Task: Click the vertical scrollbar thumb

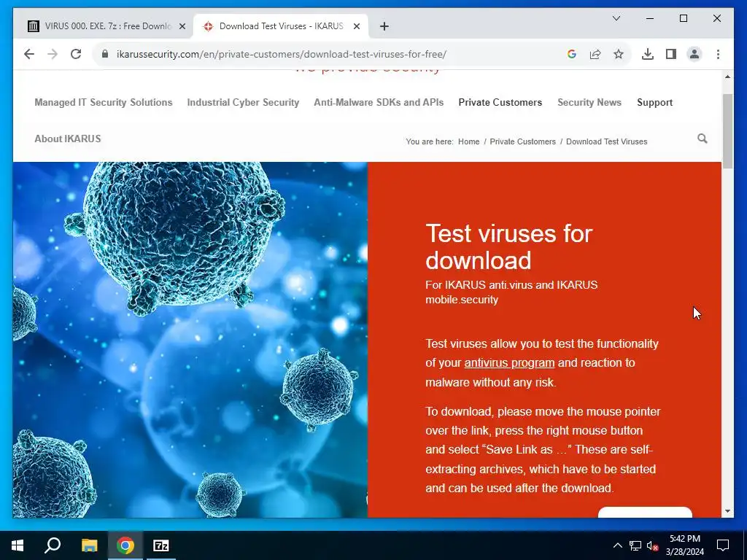Action: click(727, 131)
